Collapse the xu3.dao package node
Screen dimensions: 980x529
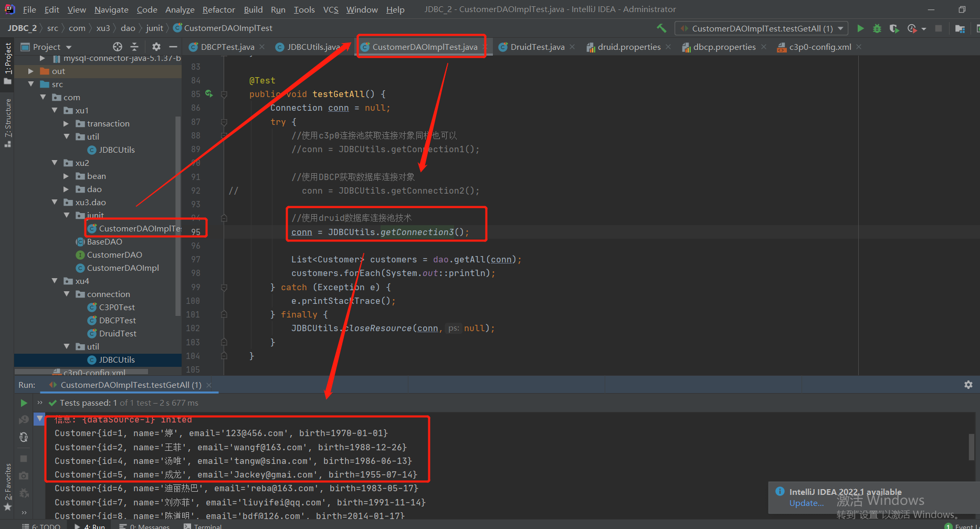[x=55, y=202]
